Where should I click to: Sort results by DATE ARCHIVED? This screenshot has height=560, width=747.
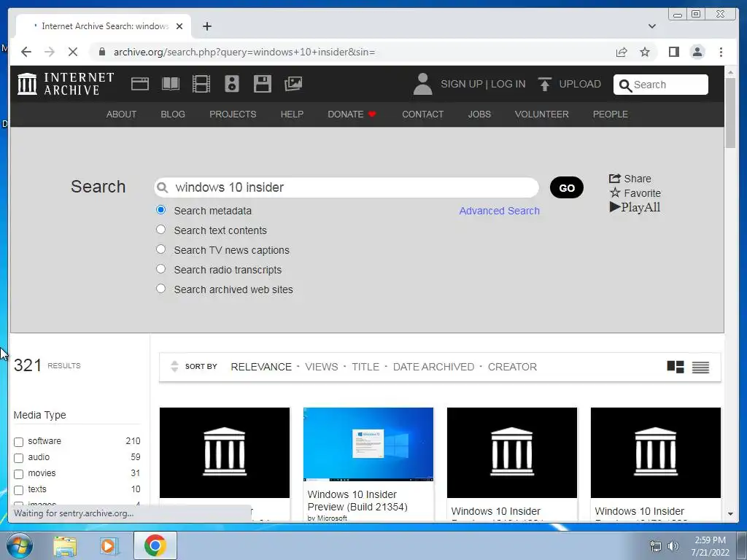(x=433, y=367)
